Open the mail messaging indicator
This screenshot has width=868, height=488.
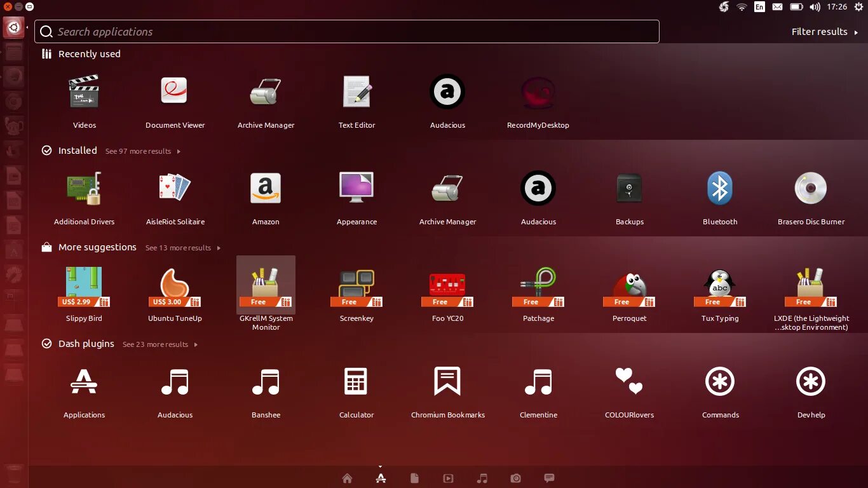coord(777,7)
